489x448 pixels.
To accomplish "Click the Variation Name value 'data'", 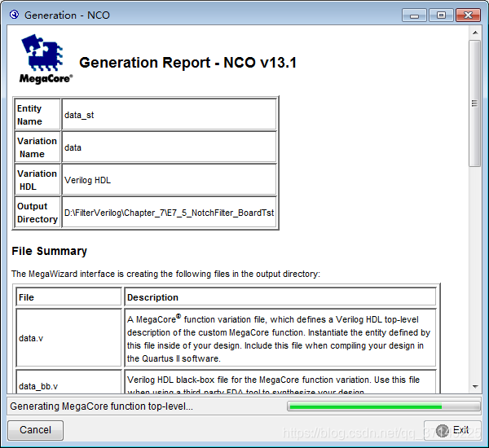I will point(73,147).
